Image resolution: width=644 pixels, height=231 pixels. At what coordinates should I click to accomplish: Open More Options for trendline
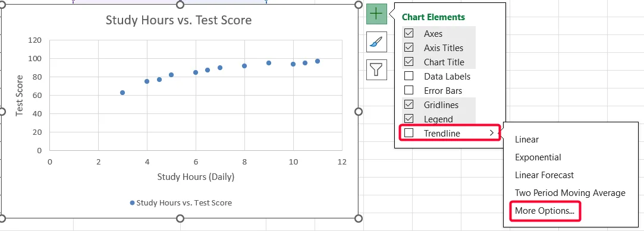tap(545, 211)
